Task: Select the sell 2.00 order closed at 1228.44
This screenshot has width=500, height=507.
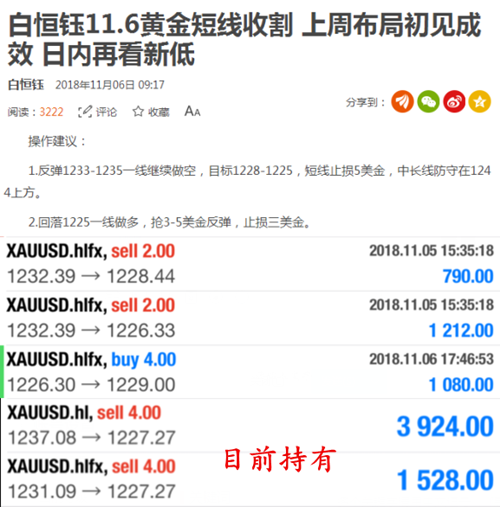Action: 250,264
